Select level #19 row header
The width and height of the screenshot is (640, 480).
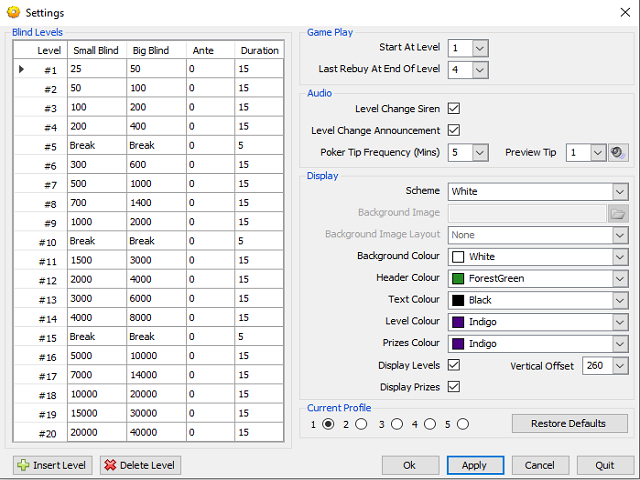tap(40, 413)
